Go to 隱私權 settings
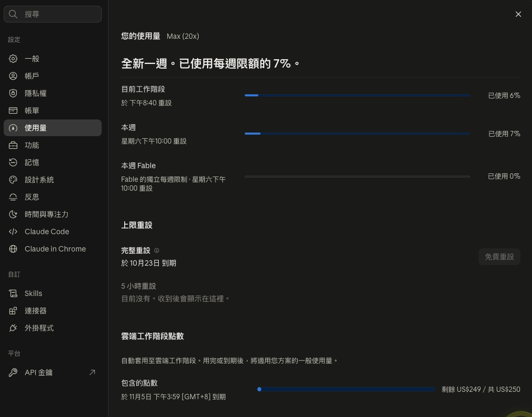Image resolution: width=532 pixels, height=417 pixels. 52,93
